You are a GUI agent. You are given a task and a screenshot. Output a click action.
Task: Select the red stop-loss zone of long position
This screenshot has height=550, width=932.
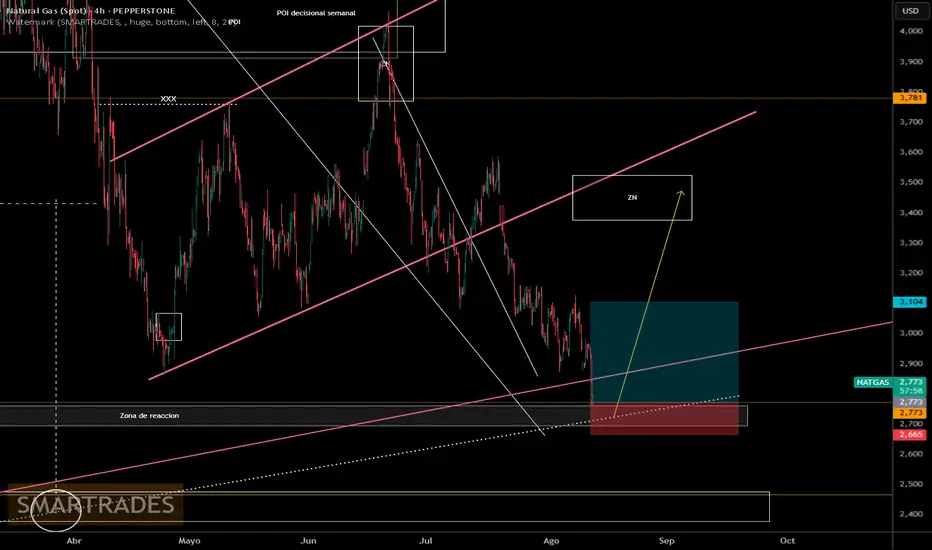coord(664,419)
